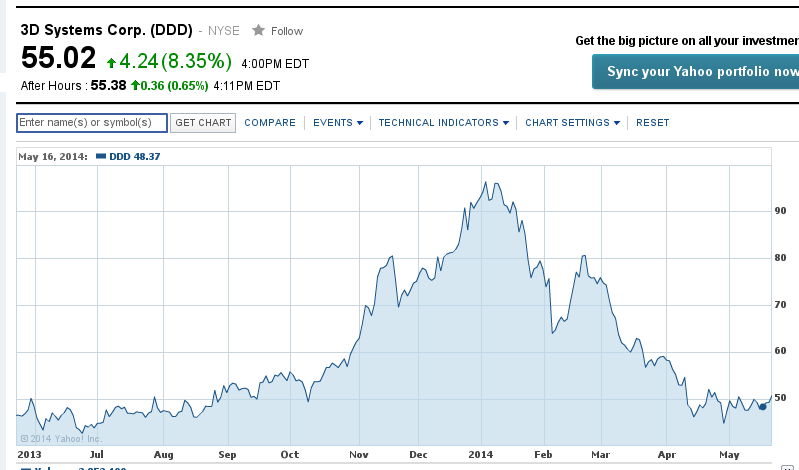
Task: Click the Mar label on the time axis
Action: pyautogui.click(x=600, y=454)
